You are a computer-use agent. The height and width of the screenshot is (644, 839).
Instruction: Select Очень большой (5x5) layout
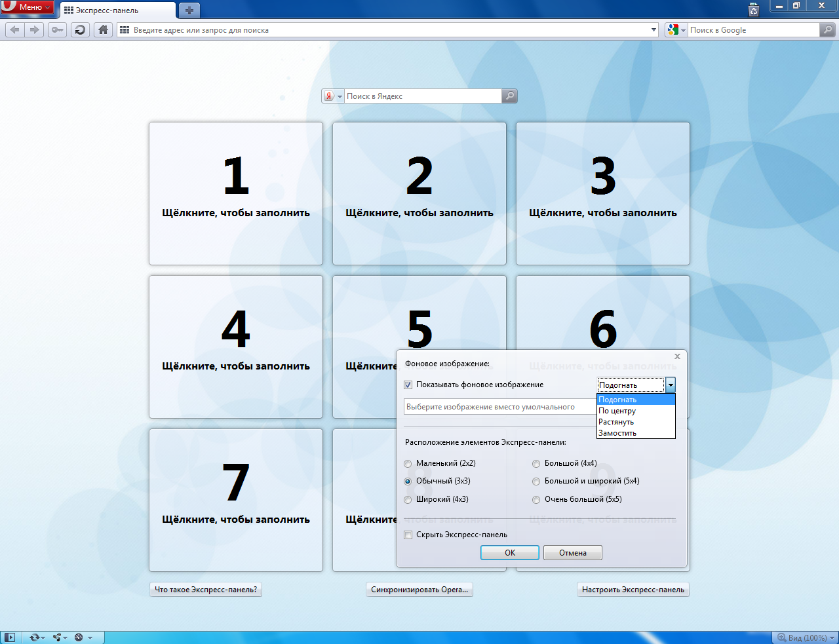tap(536, 500)
